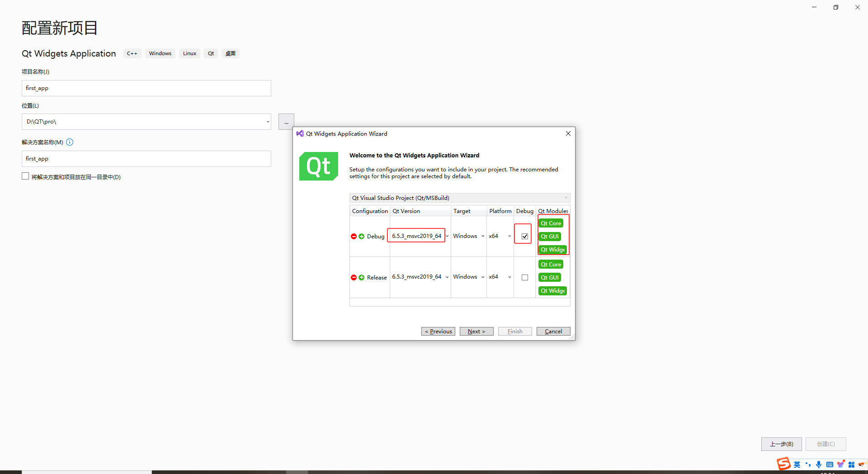Click the Qt Core module in Debug row
Image resolution: width=868 pixels, height=474 pixels.
click(551, 223)
